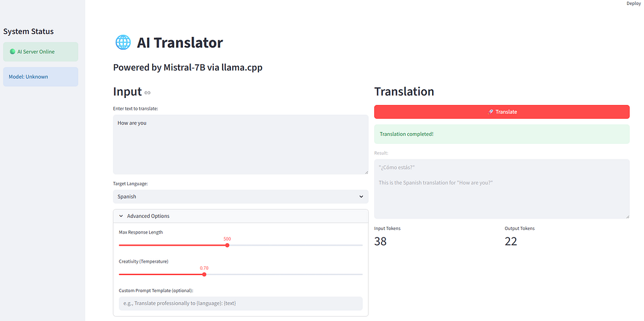The height and width of the screenshot is (321, 644).
Task: Click the Result translation text area
Action: (x=501, y=188)
